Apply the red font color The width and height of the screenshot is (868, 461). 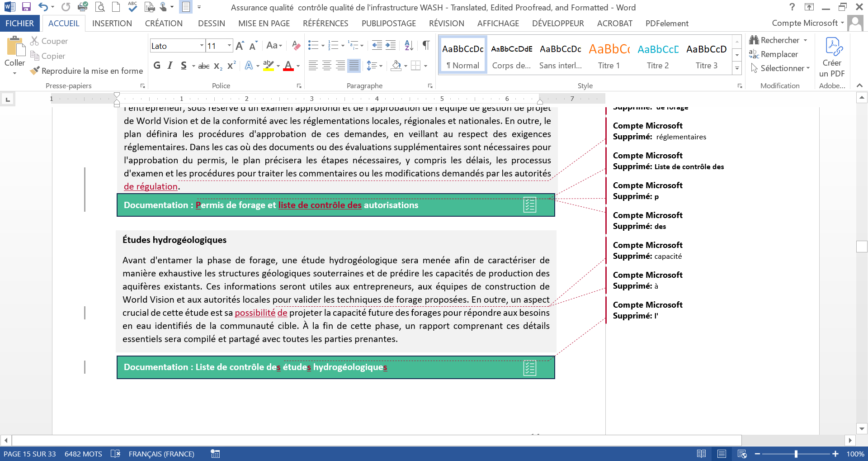point(288,66)
